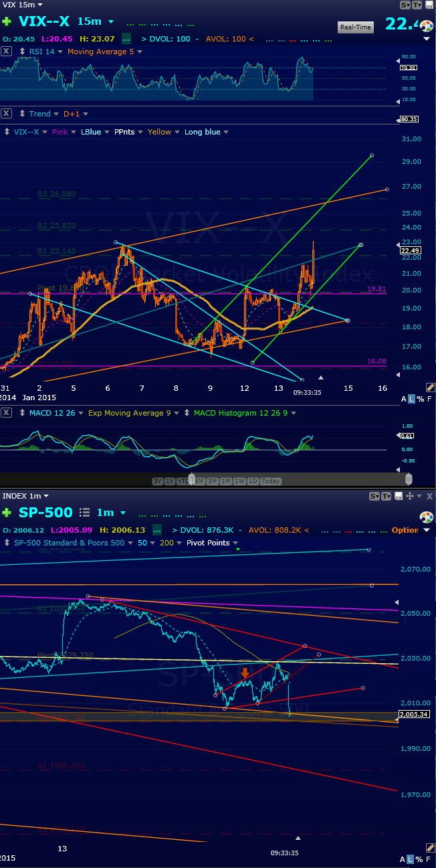This screenshot has height=868, width=436.
Task: Toggle A auto scale on SP-500 chart
Action: pos(403,859)
